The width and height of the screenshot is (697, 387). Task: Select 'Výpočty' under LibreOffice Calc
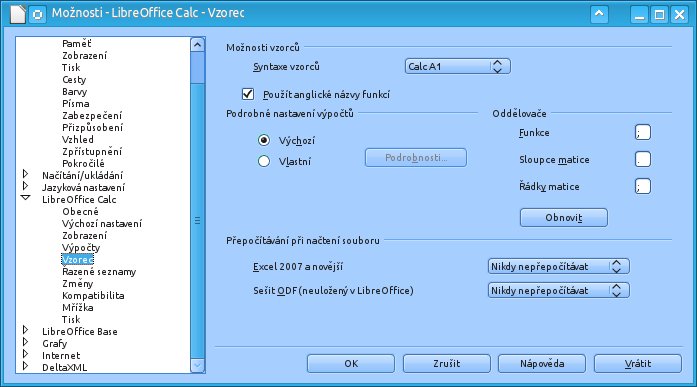tap(81, 247)
